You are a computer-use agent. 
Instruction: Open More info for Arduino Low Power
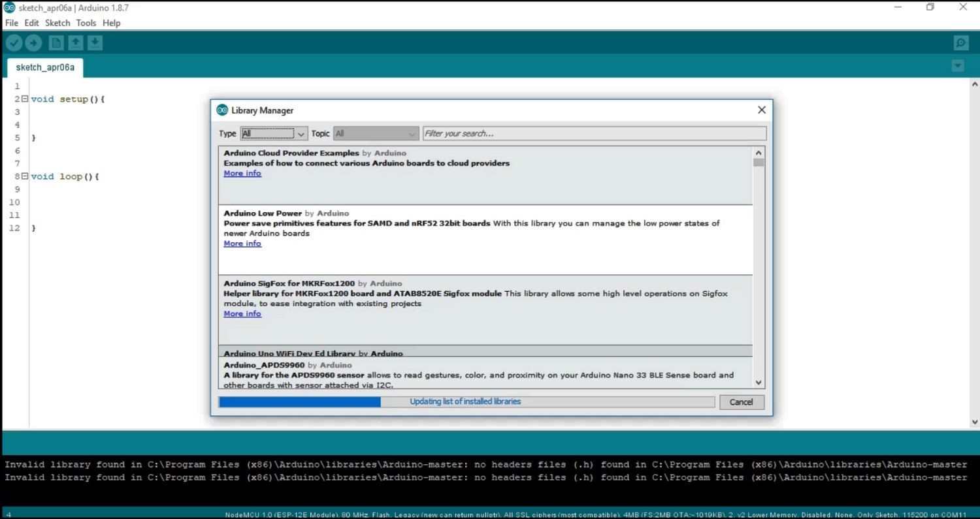pyautogui.click(x=242, y=244)
